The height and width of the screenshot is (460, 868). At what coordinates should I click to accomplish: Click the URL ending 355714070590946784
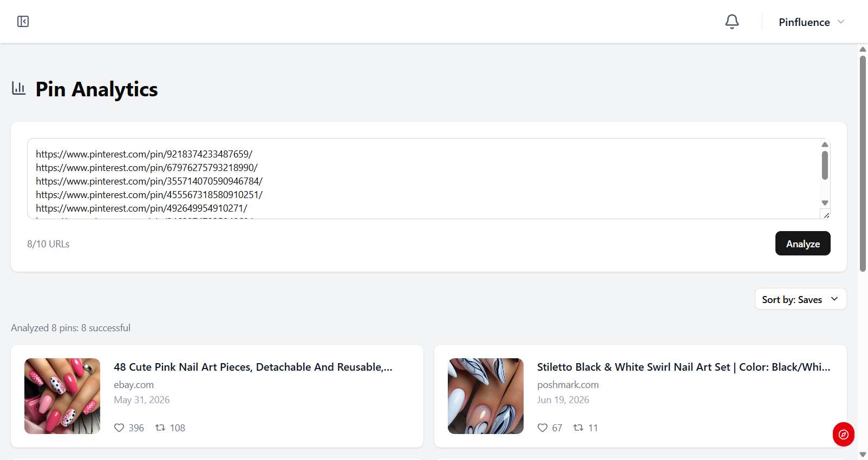coord(149,181)
